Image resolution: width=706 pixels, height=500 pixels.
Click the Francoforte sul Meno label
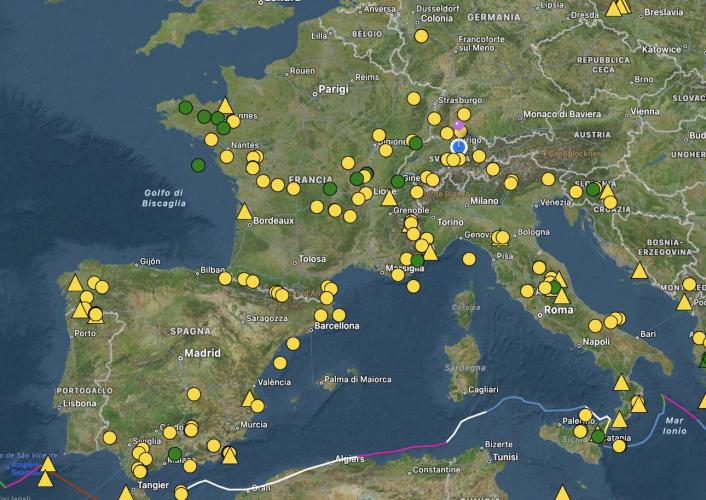pos(481,43)
